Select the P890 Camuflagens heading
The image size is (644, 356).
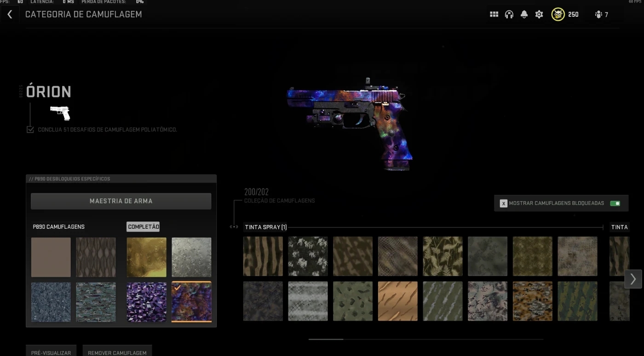[58, 226]
